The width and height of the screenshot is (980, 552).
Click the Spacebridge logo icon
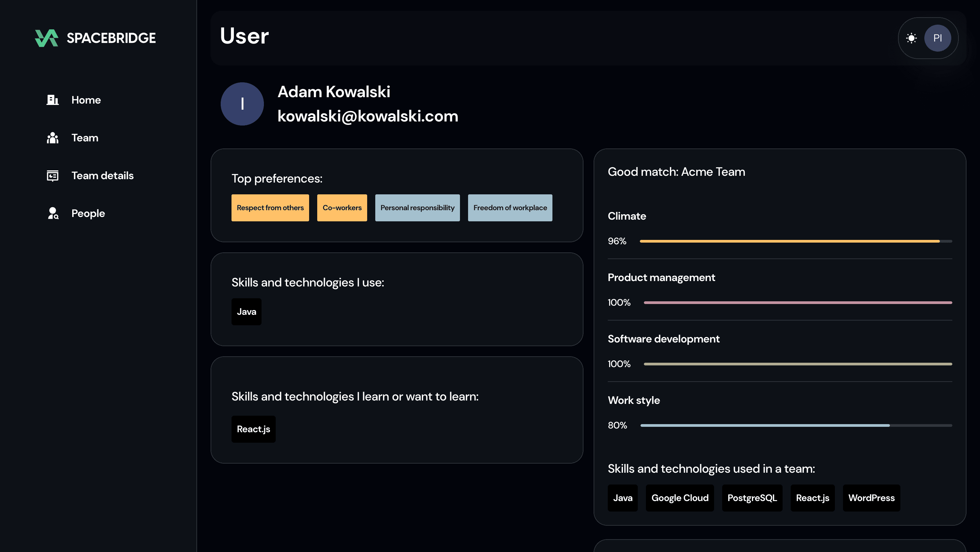47,38
